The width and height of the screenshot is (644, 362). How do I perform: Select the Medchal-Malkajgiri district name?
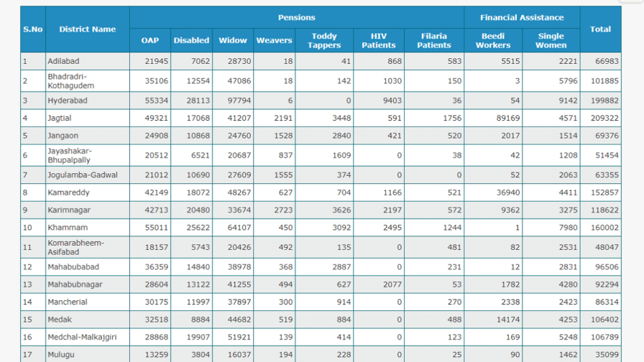coord(82,337)
